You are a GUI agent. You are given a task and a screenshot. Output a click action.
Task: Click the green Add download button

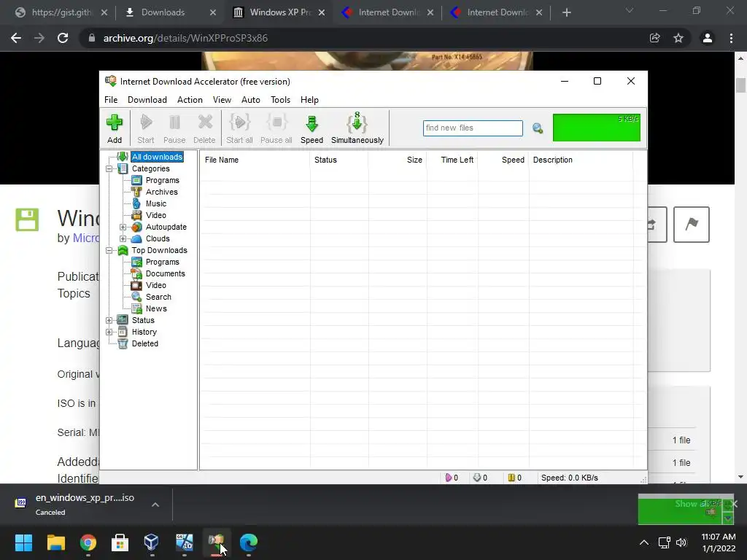pos(115,128)
